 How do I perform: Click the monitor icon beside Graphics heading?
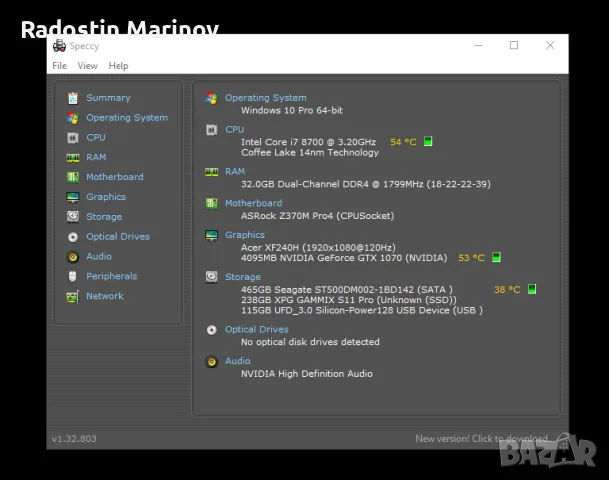(212, 235)
